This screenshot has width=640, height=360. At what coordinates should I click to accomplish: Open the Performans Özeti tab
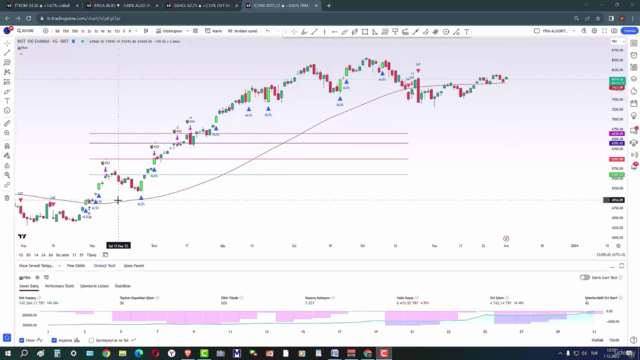click(x=59, y=286)
